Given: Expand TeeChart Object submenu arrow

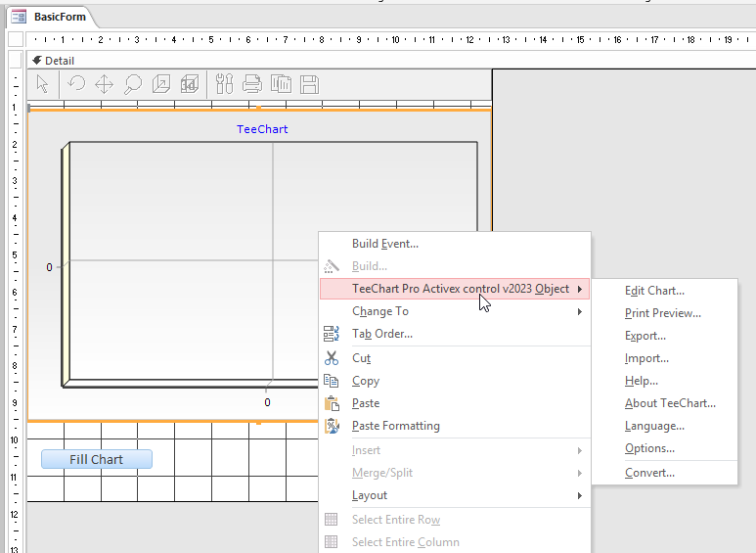Looking at the screenshot, I should 580,289.
